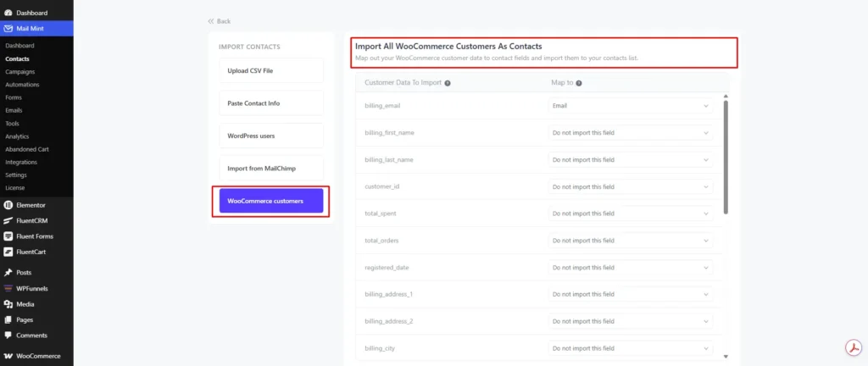The image size is (868, 366).
Task: Click the Elementor logo icon
Action: pos(8,205)
